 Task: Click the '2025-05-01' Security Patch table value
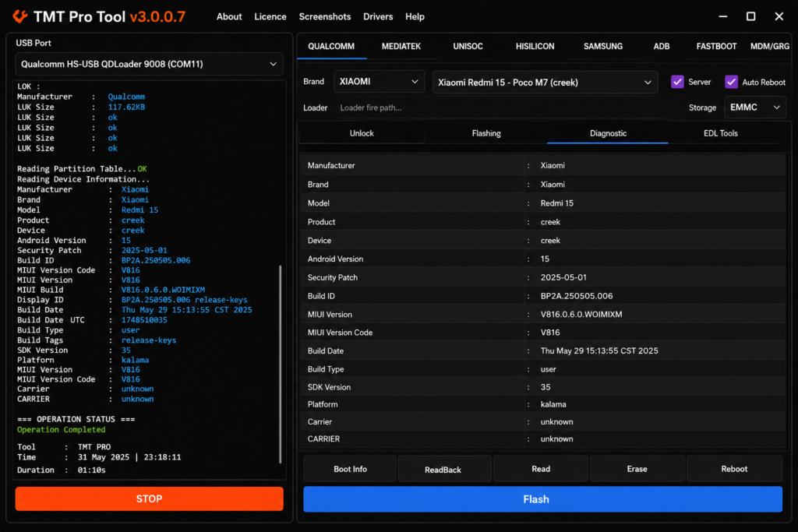563,277
